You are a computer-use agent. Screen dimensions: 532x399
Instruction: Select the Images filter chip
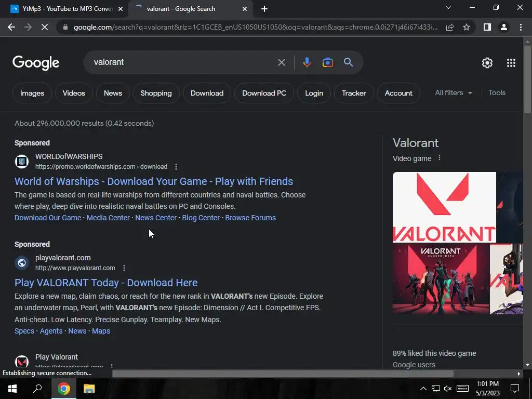(32, 93)
